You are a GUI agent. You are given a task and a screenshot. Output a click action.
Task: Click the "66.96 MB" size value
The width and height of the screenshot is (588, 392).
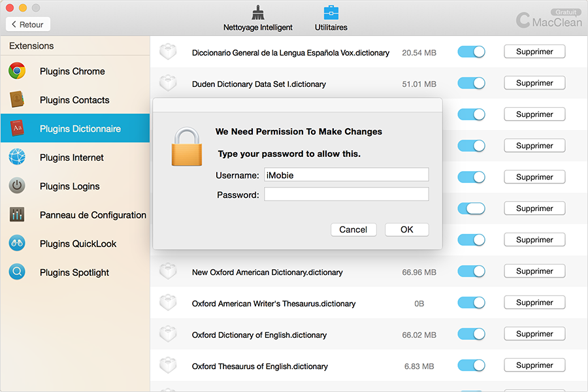(419, 272)
